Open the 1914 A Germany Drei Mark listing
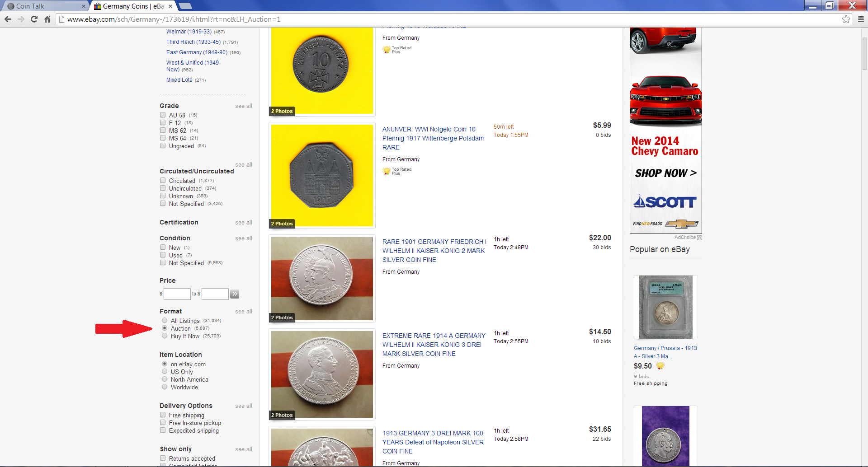This screenshot has width=868, height=467. [x=434, y=345]
